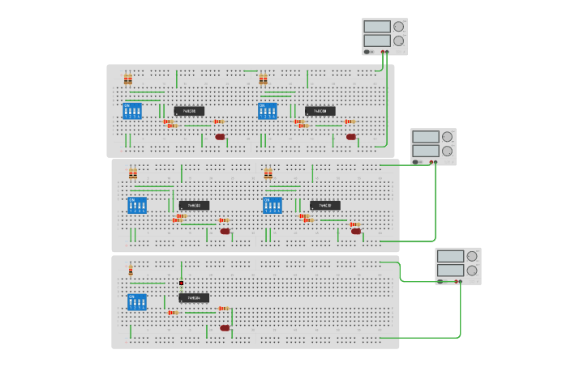Image resolution: width=588 pixels, height=367 pixels.
Task: Click the middle breadboard's left IC chip
Action: click(194, 205)
